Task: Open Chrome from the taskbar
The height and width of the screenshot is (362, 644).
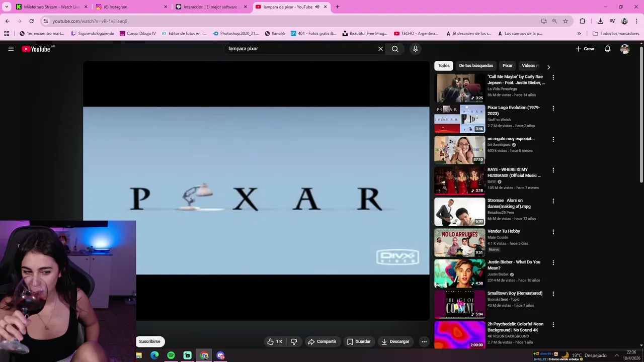Action: [204, 355]
